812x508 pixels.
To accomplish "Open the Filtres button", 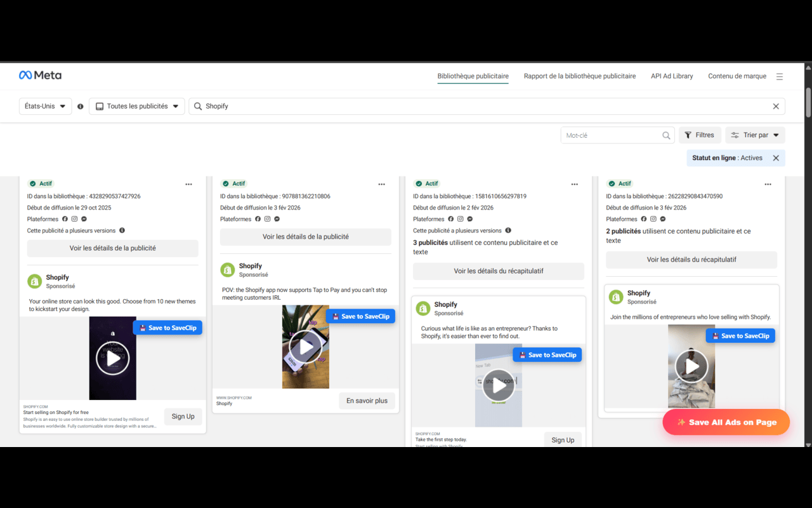I will coord(700,135).
